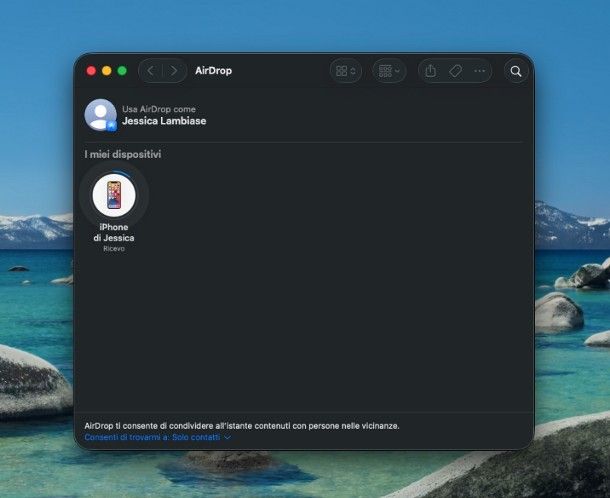Image resolution: width=610 pixels, height=498 pixels.
Task: Click the Ricevo status text
Action: [114, 249]
